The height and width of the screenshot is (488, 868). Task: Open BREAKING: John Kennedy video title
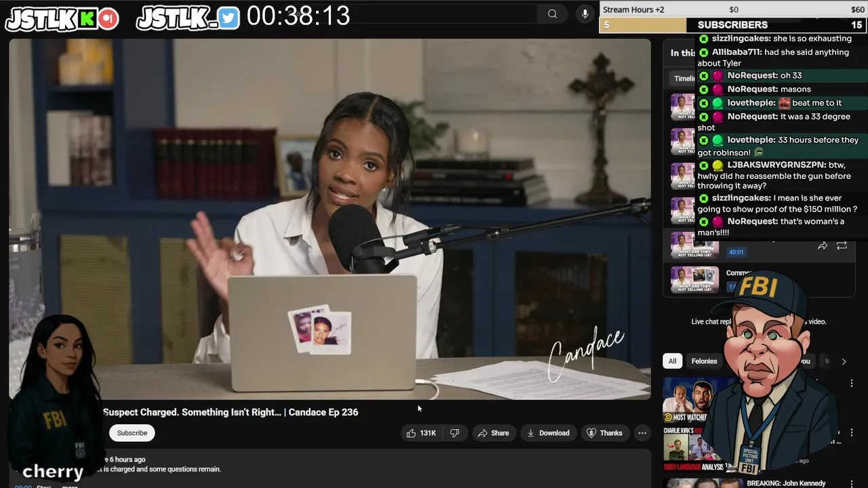tap(786, 483)
